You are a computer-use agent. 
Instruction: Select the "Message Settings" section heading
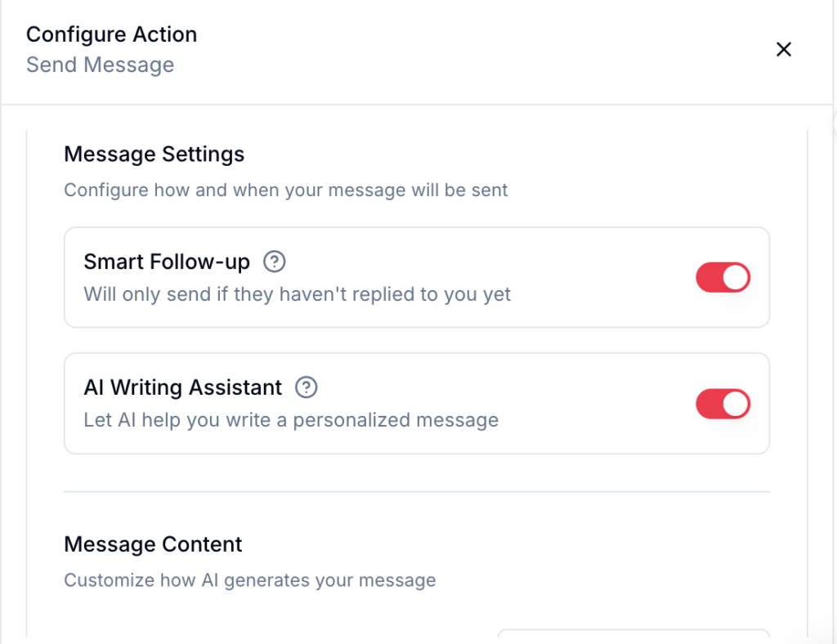154,154
